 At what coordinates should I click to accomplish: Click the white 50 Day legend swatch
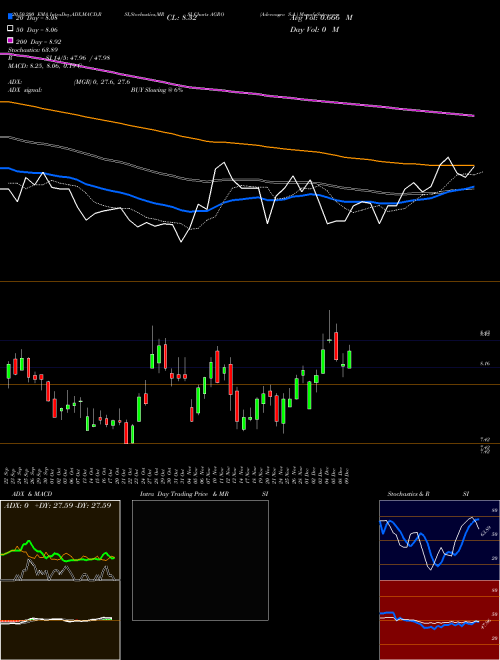10,29
